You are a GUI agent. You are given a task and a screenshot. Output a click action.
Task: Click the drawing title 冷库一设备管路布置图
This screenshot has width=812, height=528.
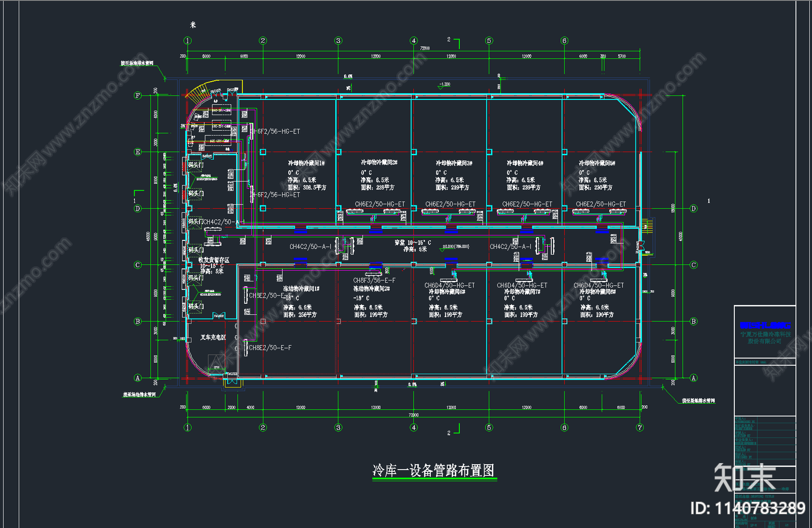pyautogui.click(x=433, y=470)
